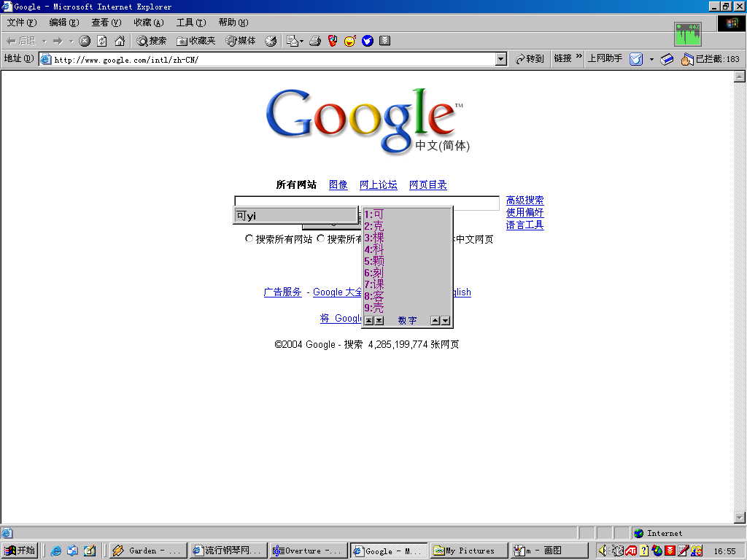Open the Media (媒体) toolbar panel
747x560 pixels.
241,41
